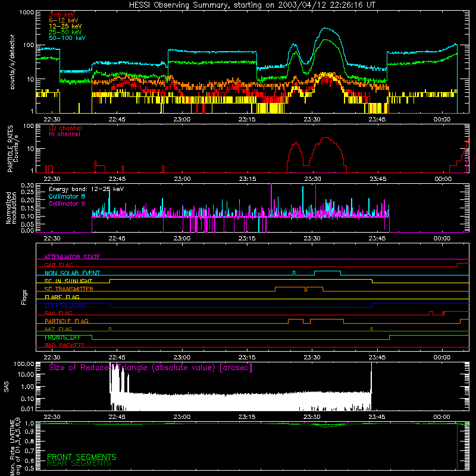Click 22:45 time label under modulation panel
This screenshot has width=476, height=476.
(117, 239)
